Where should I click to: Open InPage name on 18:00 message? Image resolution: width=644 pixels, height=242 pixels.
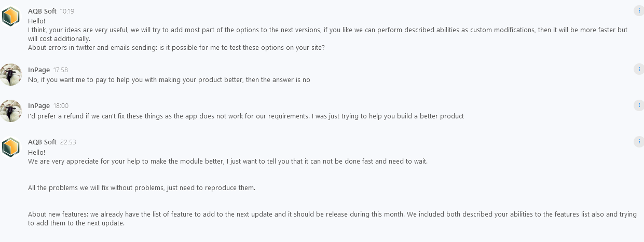[x=39, y=106]
